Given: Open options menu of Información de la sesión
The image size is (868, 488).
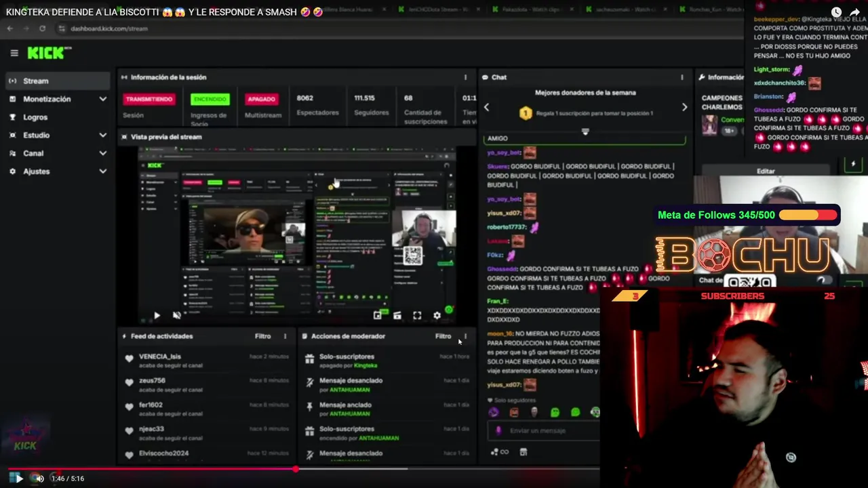Looking at the screenshot, I should tap(465, 77).
